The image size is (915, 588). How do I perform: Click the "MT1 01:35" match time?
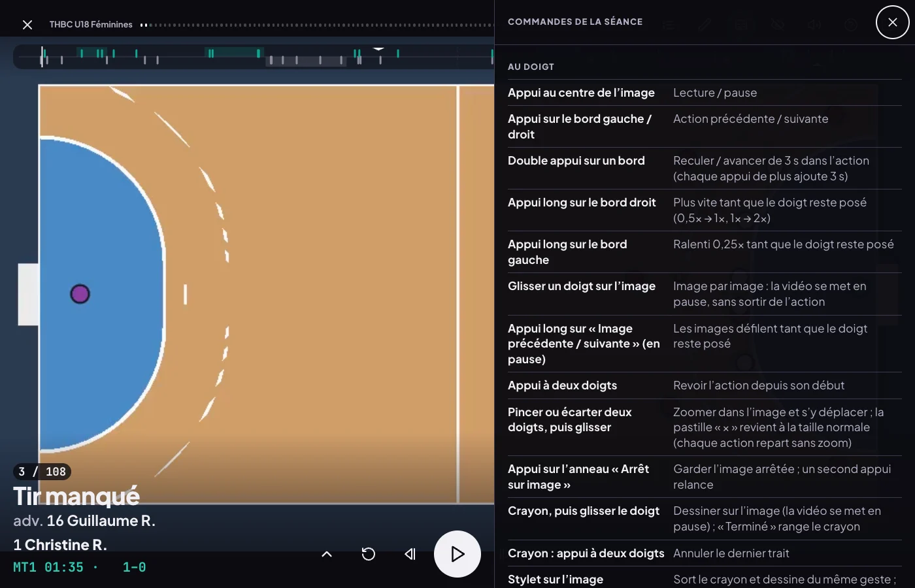48,567
